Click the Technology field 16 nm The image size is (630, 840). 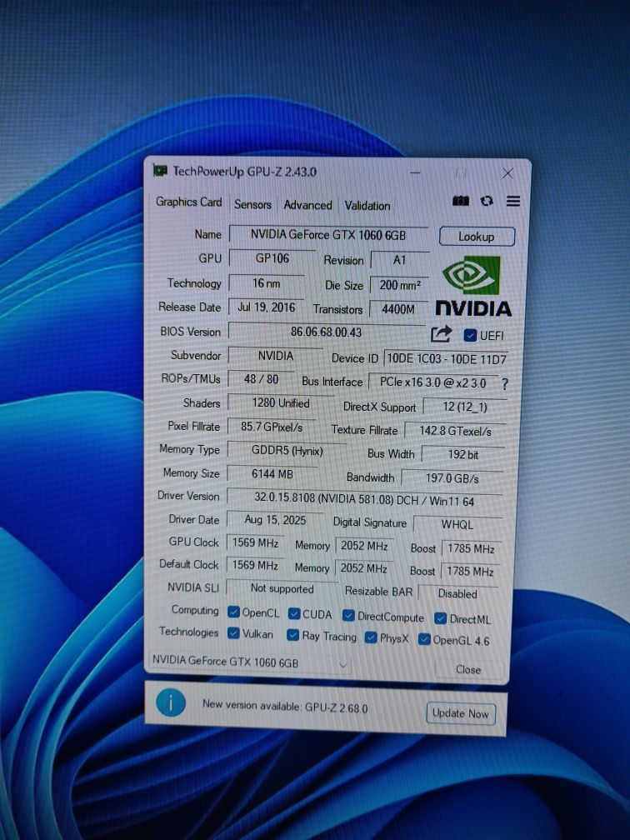pos(267,282)
